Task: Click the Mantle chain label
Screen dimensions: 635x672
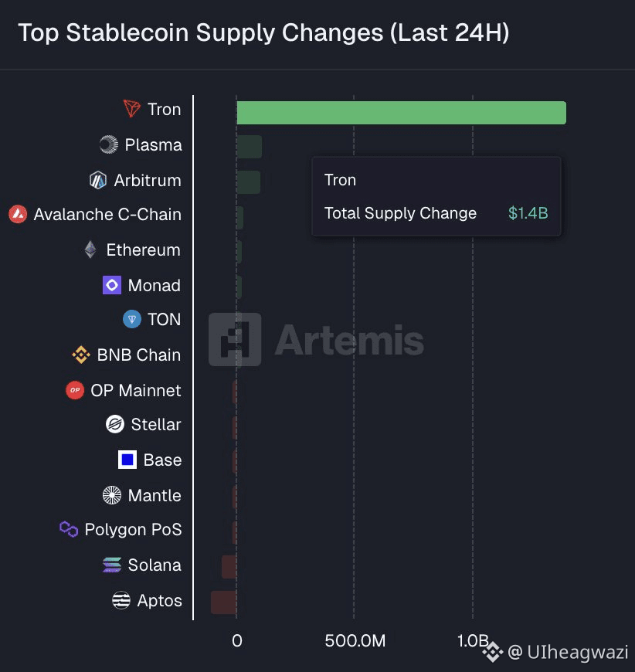Action: (x=155, y=495)
